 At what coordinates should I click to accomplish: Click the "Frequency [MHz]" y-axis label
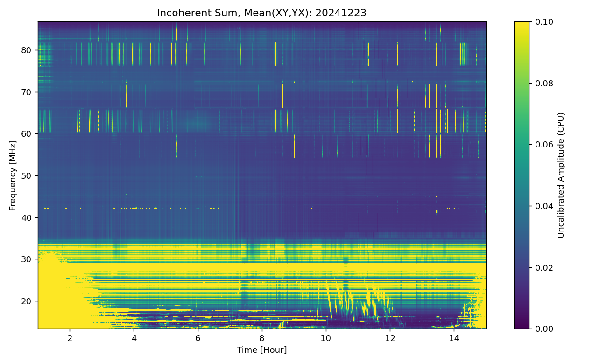pyautogui.click(x=13, y=175)
